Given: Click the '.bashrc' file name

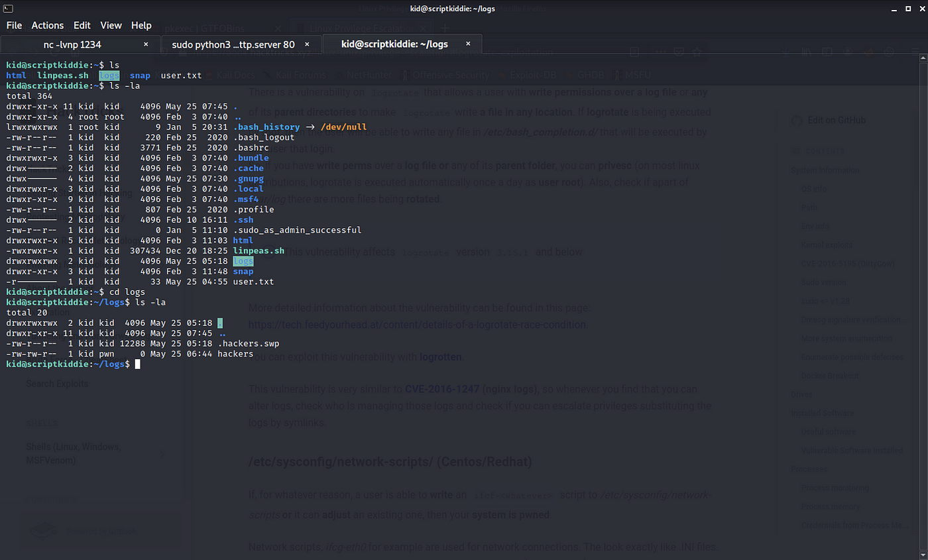Looking at the screenshot, I should click(x=251, y=148).
